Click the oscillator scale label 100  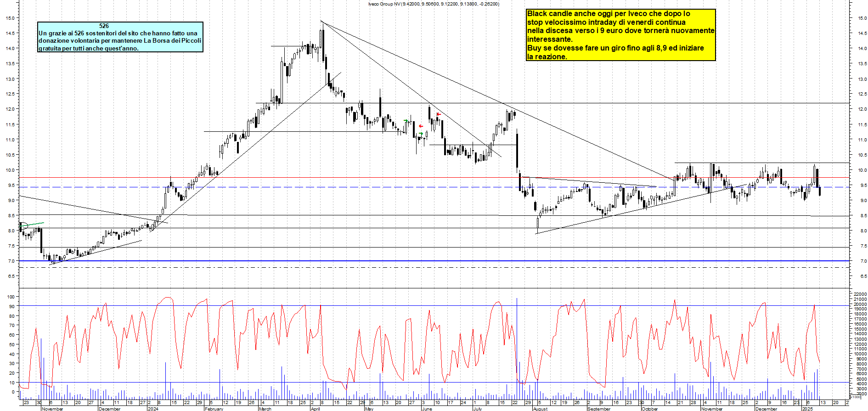[x=11, y=297]
